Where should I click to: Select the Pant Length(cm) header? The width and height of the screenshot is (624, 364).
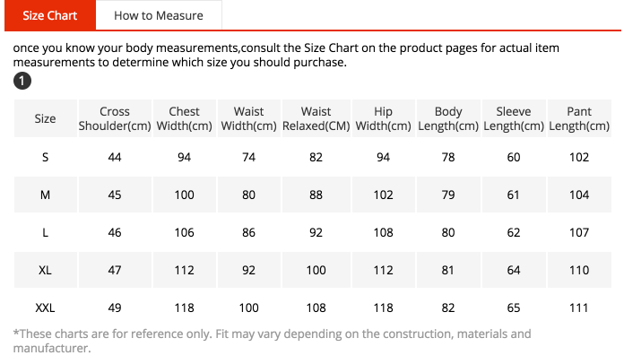(x=579, y=119)
